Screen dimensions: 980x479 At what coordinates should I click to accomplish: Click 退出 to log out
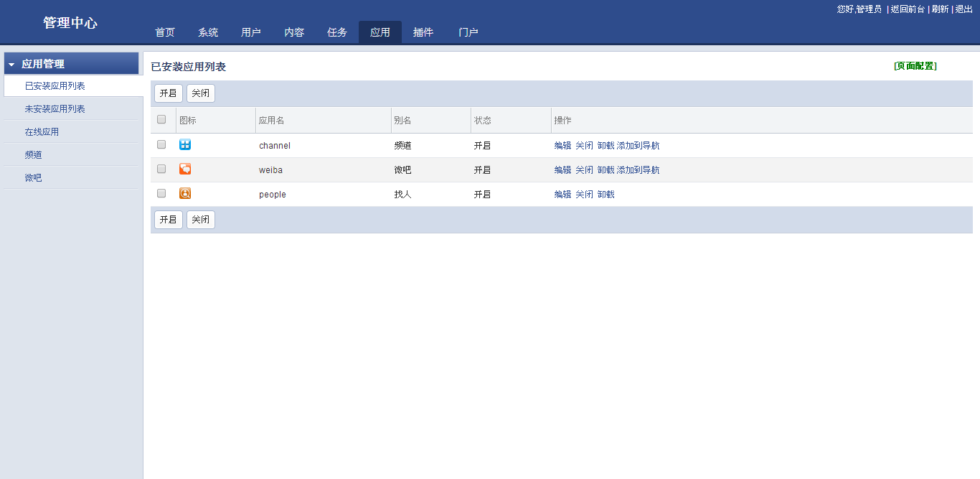click(x=964, y=9)
